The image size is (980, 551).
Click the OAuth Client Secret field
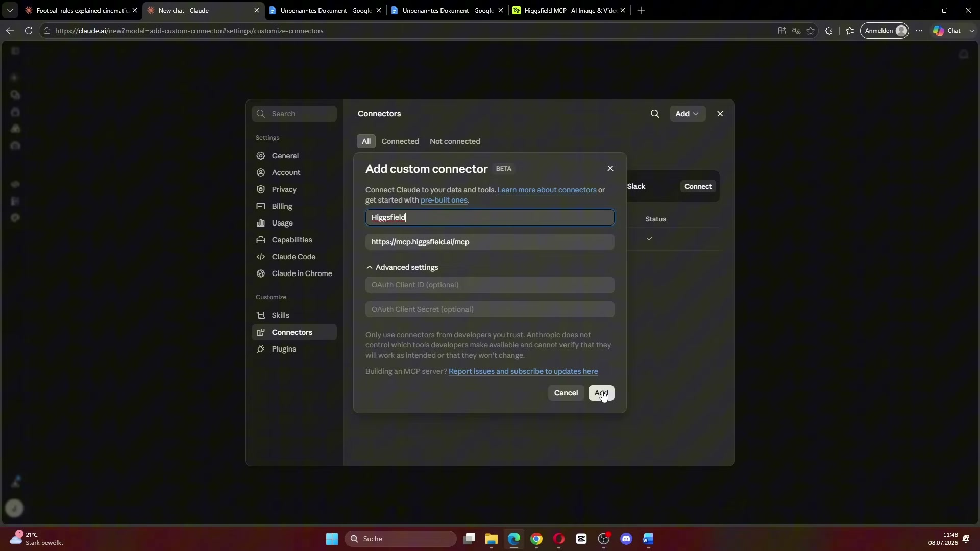coord(489,309)
